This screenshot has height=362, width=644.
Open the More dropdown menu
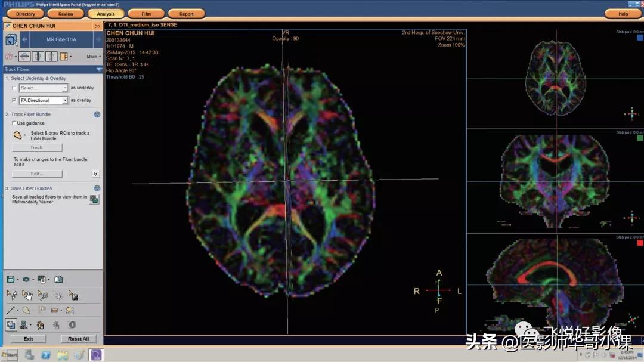(x=93, y=57)
